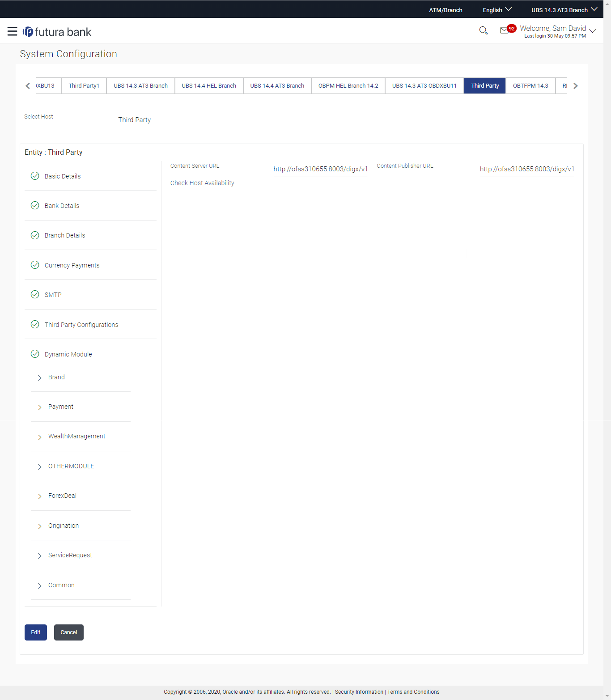Image resolution: width=611 pixels, height=700 pixels.
Task: Expand the Common chevron
Action: 39,585
